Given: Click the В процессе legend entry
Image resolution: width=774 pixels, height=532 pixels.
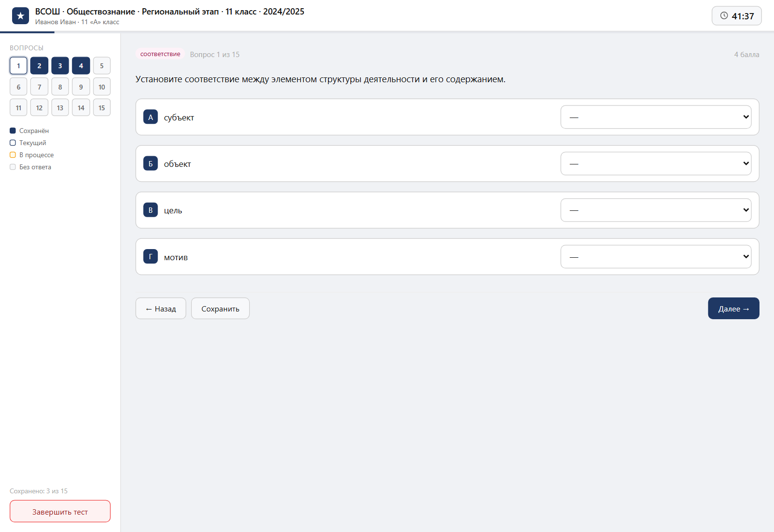Looking at the screenshot, I should pos(32,155).
